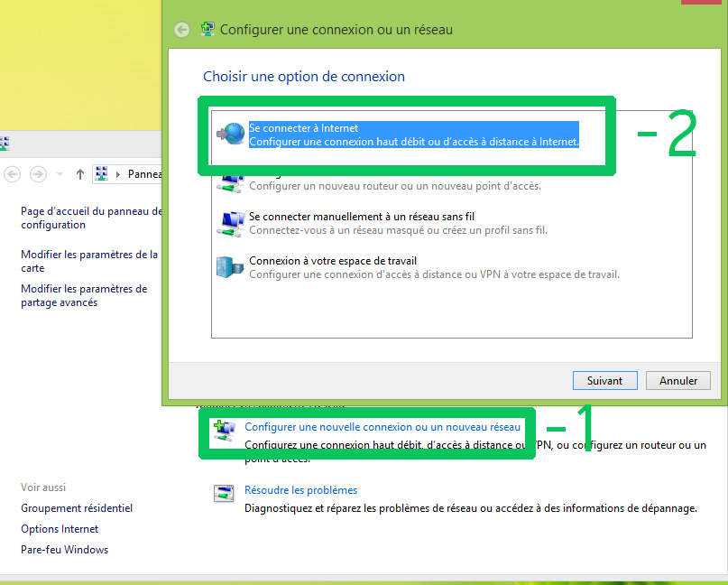The height and width of the screenshot is (585, 728).
Task: Click the Suivant button
Action: pyautogui.click(x=604, y=380)
